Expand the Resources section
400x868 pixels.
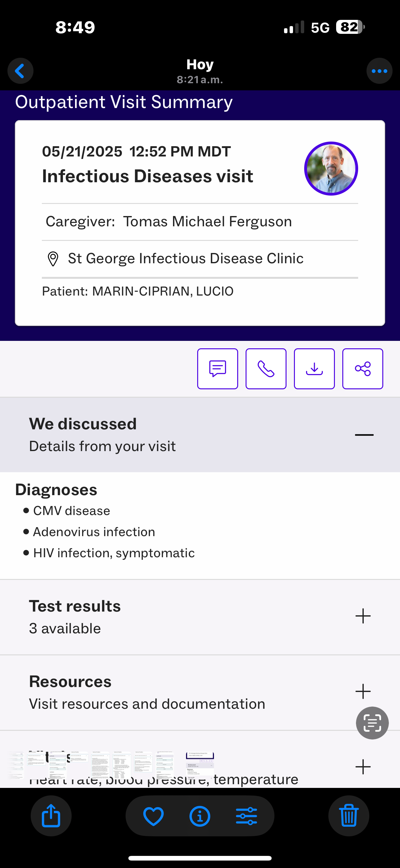pos(363,691)
